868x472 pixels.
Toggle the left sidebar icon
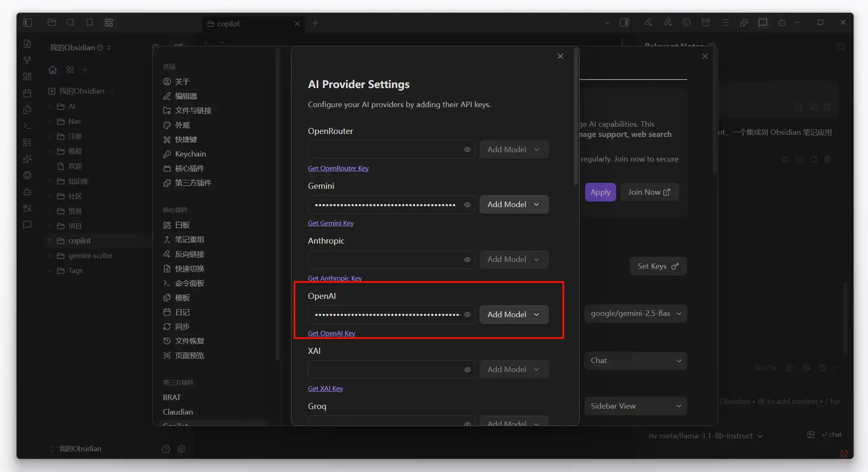28,23
